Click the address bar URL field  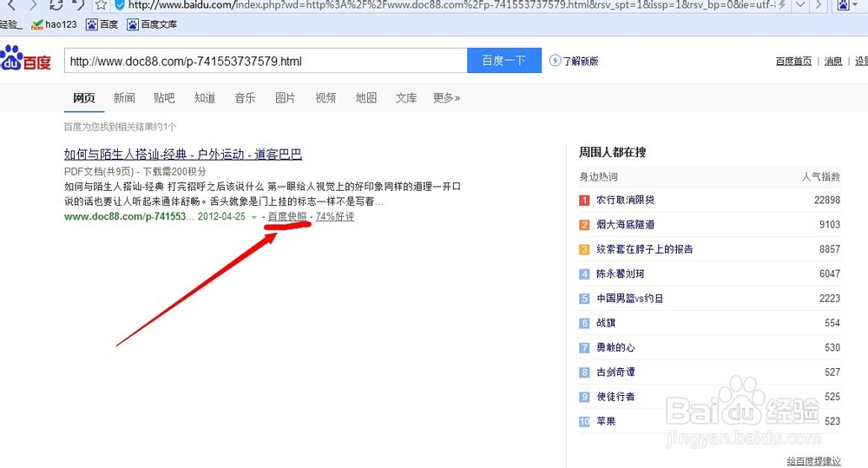[x=451, y=5]
